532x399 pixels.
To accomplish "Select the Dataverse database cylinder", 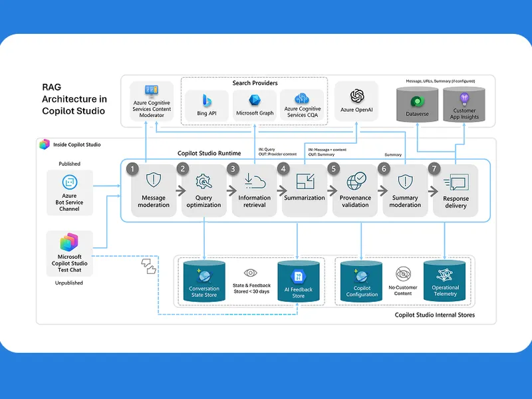I will pos(418,104).
